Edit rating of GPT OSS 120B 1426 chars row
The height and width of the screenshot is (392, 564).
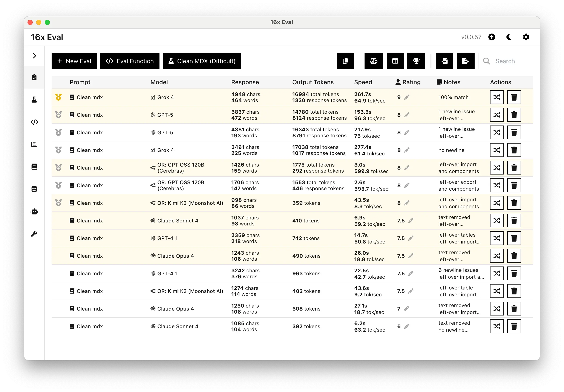point(407,167)
